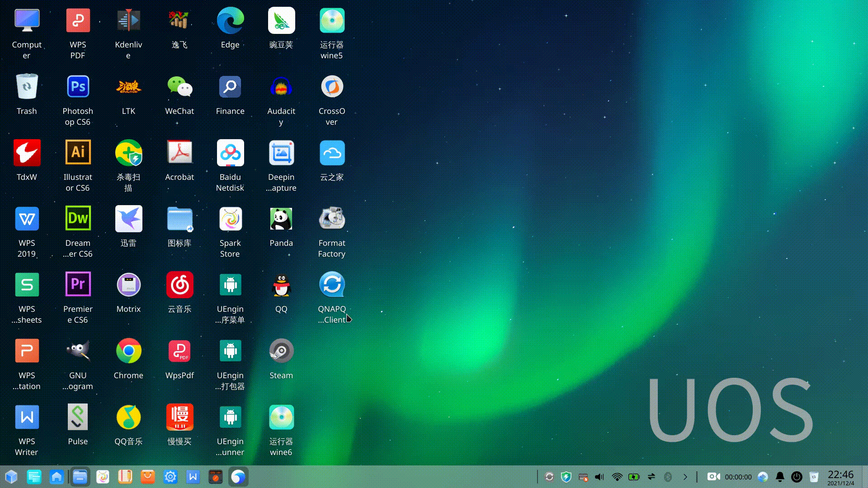Select the Finance desktop icon

(230, 87)
